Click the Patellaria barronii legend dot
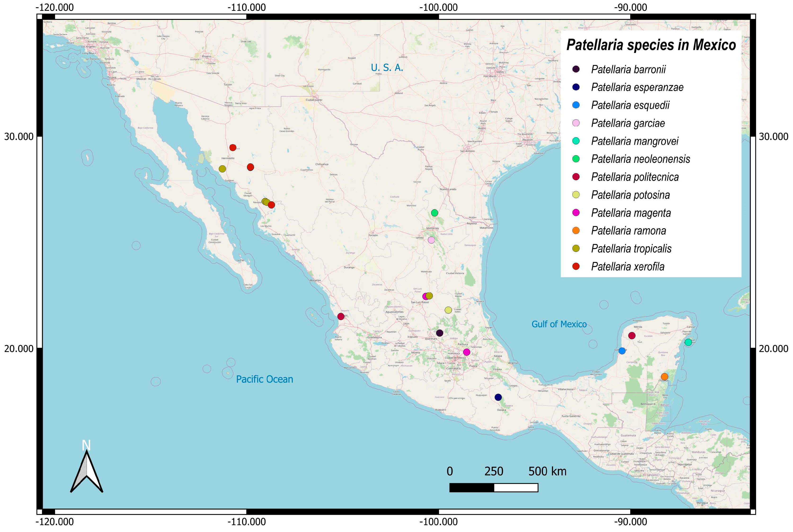The width and height of the screenshot is (793, 532). [x=576, y=69]
